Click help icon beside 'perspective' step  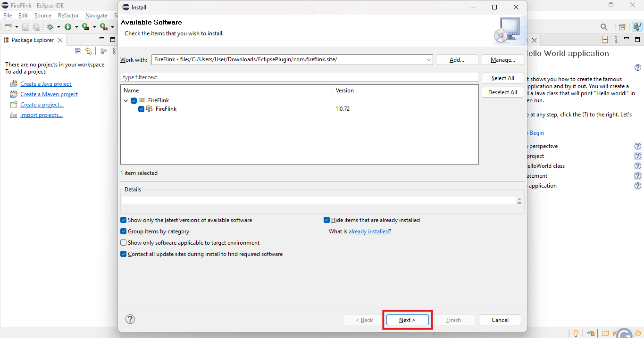tap(638, 146)
